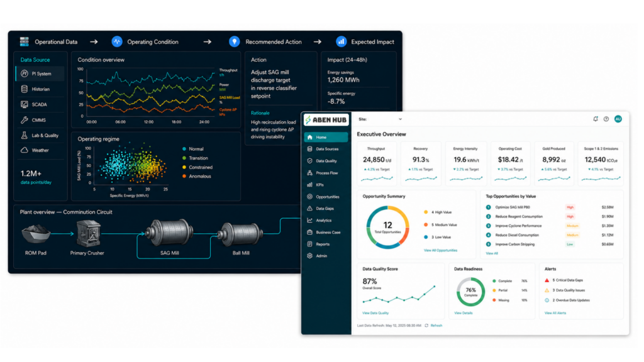Click the Throughput KPI card

pyautogui.click(x=377, y=163)
